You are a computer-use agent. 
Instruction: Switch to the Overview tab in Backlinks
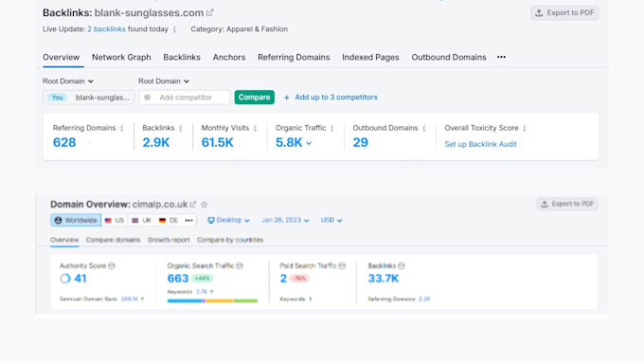coord(62,57)
